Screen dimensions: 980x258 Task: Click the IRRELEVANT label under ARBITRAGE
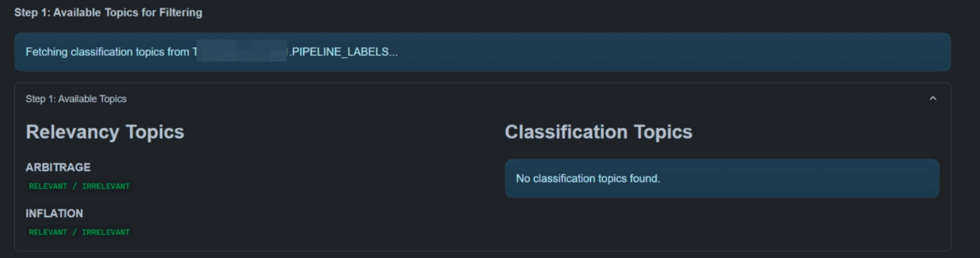click(106, 186)
